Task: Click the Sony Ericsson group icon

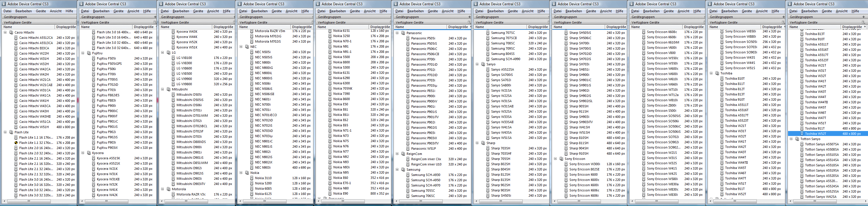Action: click(x=561, y=159)
